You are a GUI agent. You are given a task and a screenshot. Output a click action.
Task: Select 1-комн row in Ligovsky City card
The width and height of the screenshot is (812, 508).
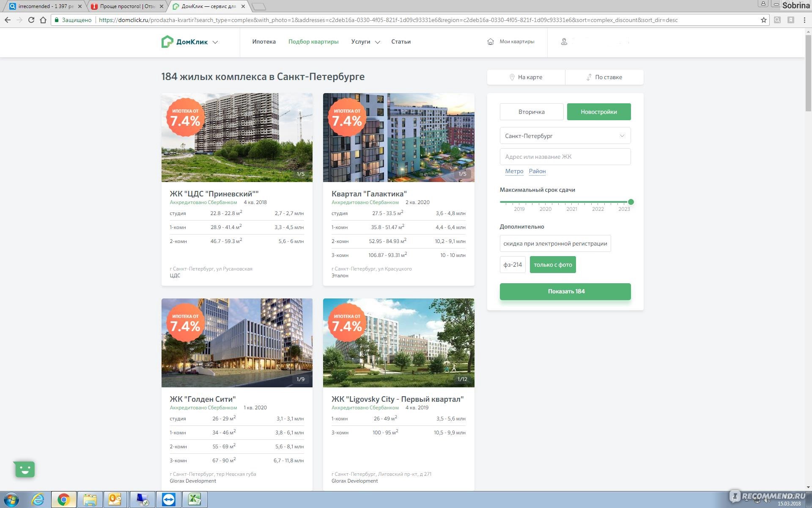point(398,419)
